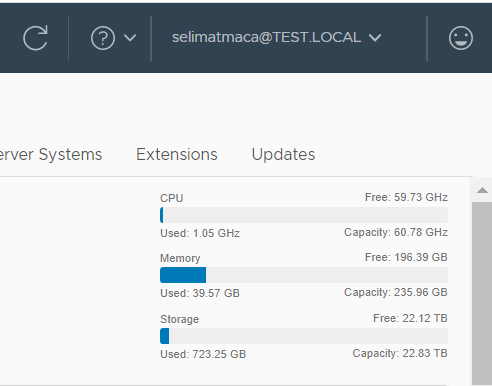Click the CPU usage bar
This screenshot has height=386, width=492.
tap(304, 215)
